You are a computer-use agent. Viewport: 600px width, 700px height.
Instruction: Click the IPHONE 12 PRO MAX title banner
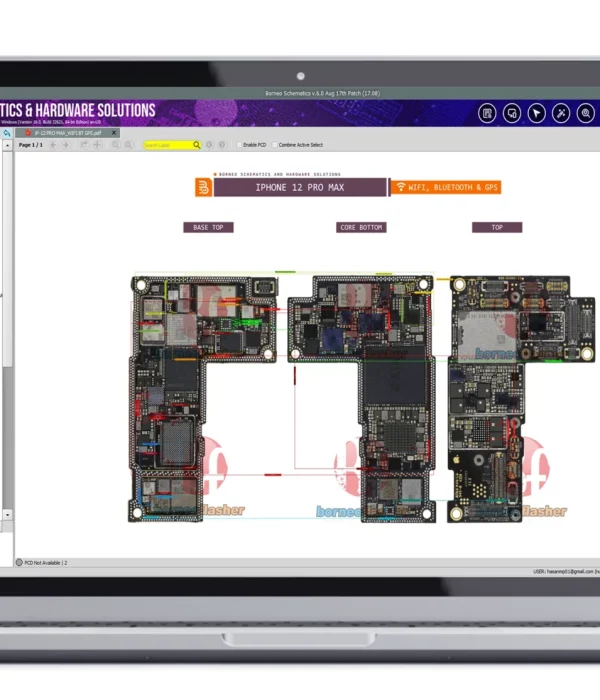click(300, 188)
